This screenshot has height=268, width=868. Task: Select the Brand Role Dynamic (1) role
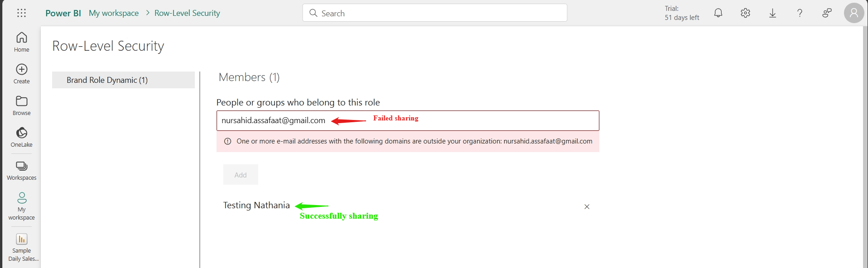pos(123,80)
